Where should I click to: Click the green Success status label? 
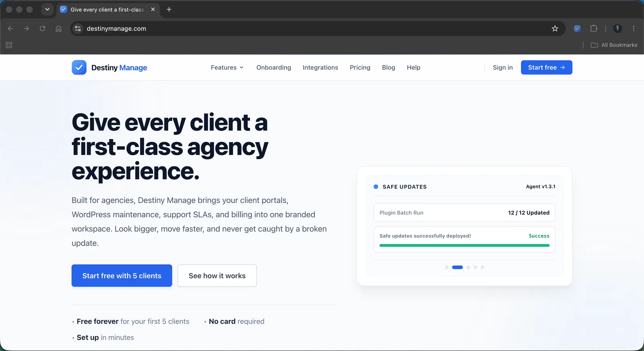(x=539, y=236)
